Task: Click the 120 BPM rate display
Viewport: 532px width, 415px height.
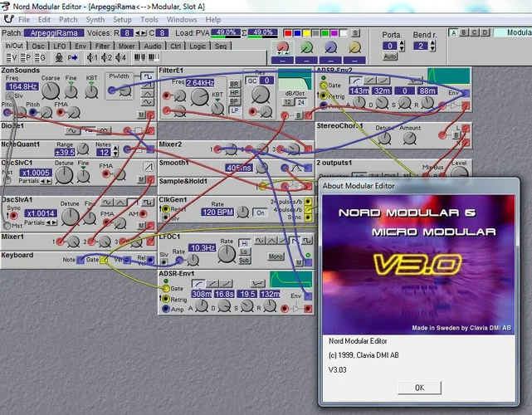Action: tap(217, 212)
